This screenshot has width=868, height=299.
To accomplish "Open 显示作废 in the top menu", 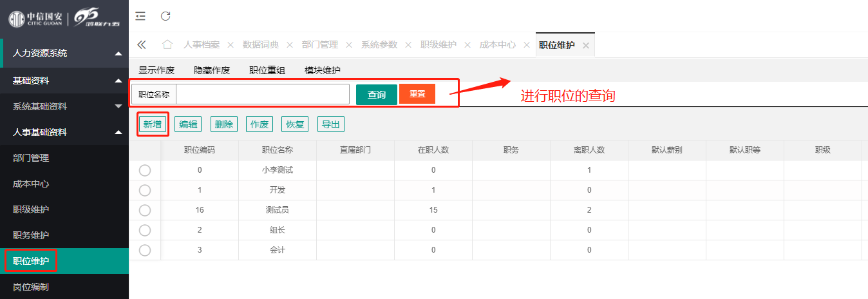I will pyautogui.click(x=156, y=70).
